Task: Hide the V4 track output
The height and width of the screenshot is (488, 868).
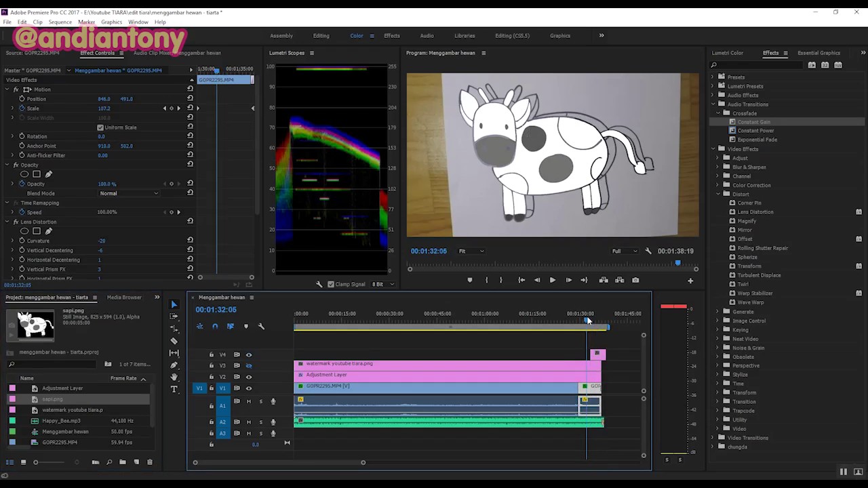Action: [248, 354]
